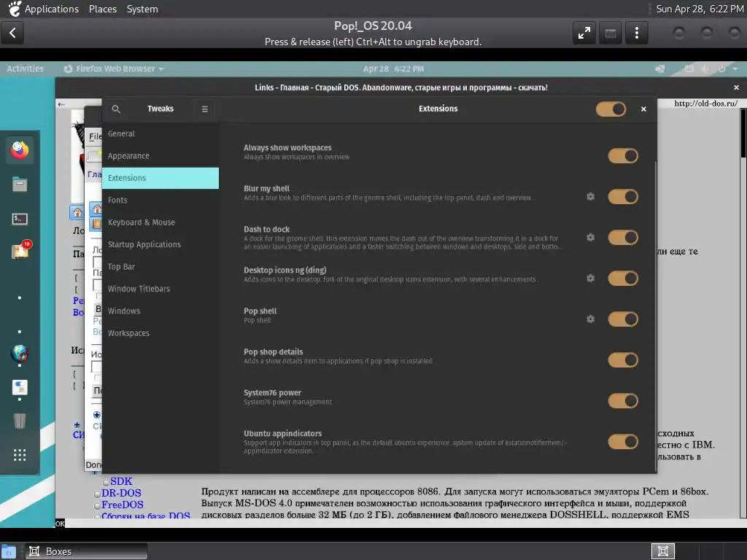Open the system menu arrow in Pop!_OS top bar
The height and width of the screenshot is (560, 747).
(x=735, y=69)
